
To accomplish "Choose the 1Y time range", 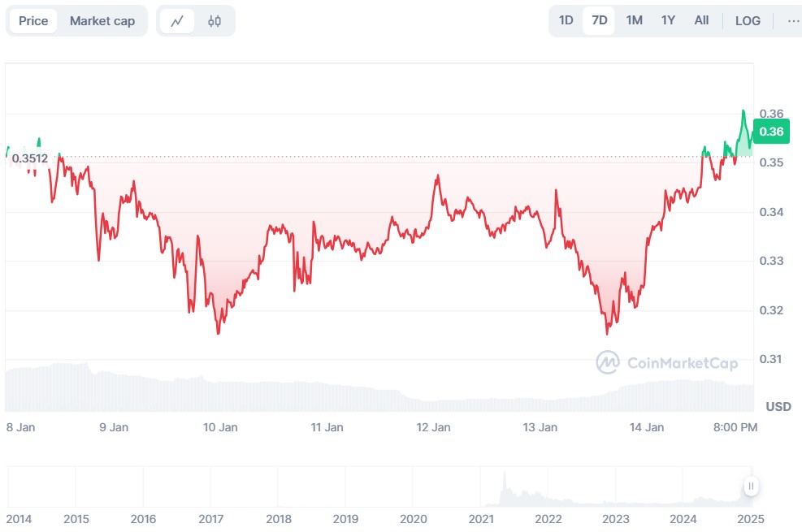I will coord(668,20).
